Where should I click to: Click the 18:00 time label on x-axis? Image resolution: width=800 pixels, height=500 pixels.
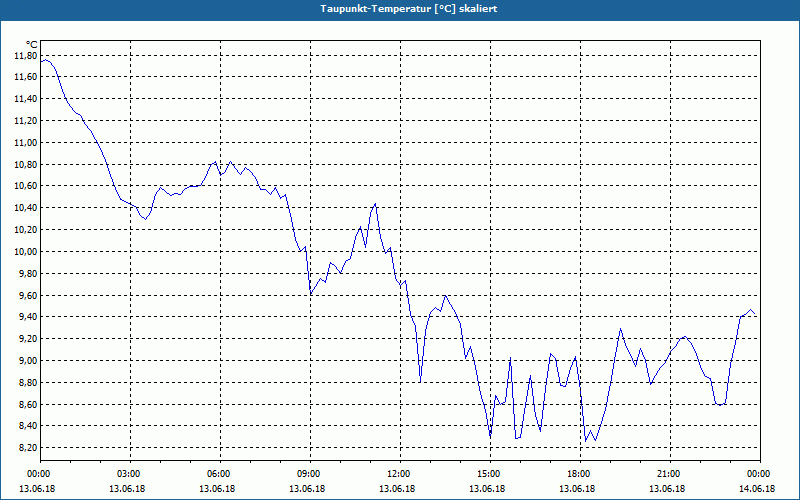coord(581,474)
